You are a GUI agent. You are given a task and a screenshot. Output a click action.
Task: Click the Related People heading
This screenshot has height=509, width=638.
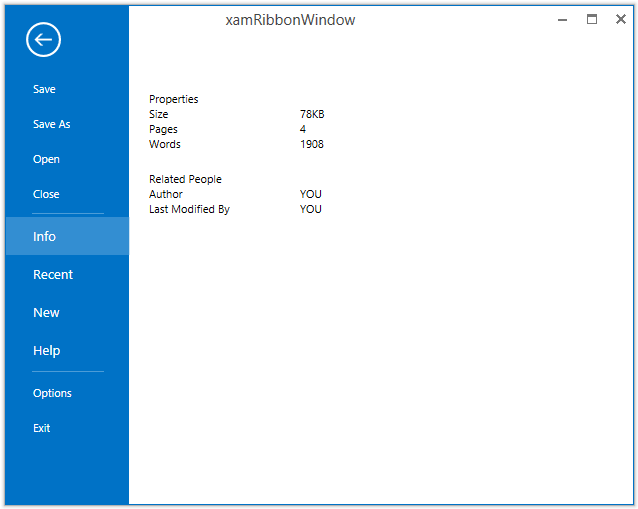(185, 179)
